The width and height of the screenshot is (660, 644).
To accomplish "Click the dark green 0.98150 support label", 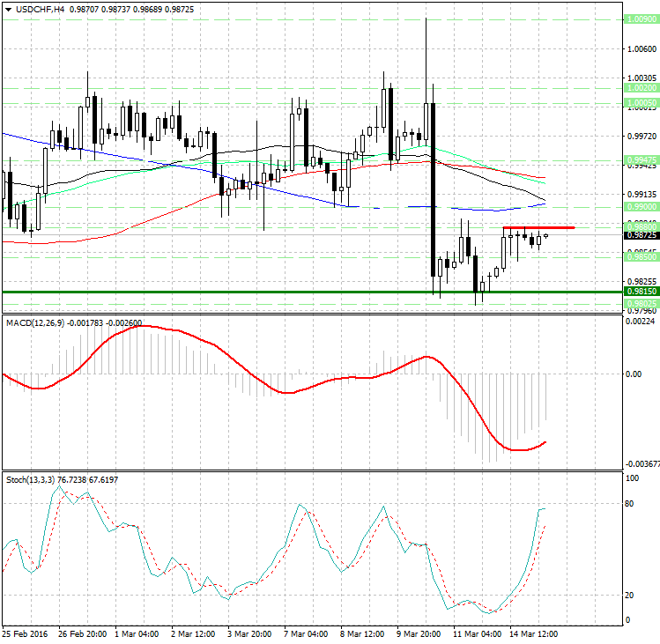I will pyautogui.click(x=640, y=292).
